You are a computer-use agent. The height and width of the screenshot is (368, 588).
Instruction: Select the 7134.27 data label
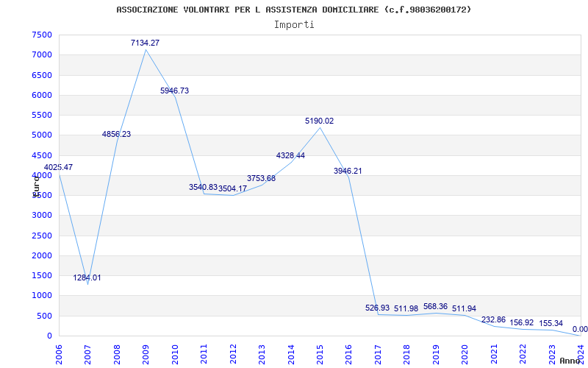tap(145, 43)
